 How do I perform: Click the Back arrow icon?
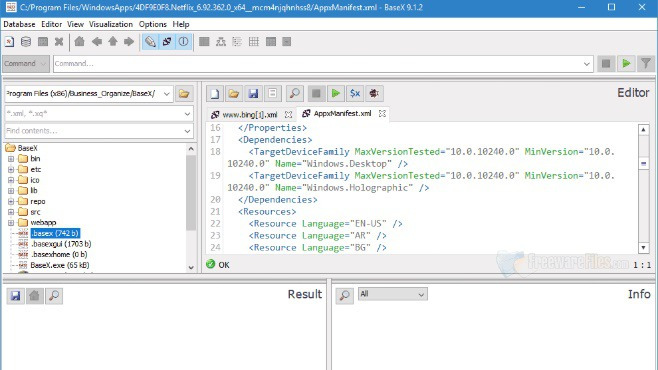(x=97, y=42)
